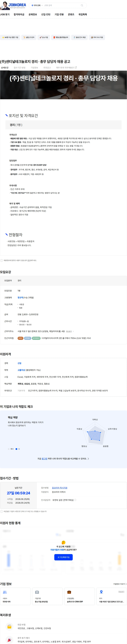Click the 신입 career link
The image size is (127, 644).
(x=19, y=363)
